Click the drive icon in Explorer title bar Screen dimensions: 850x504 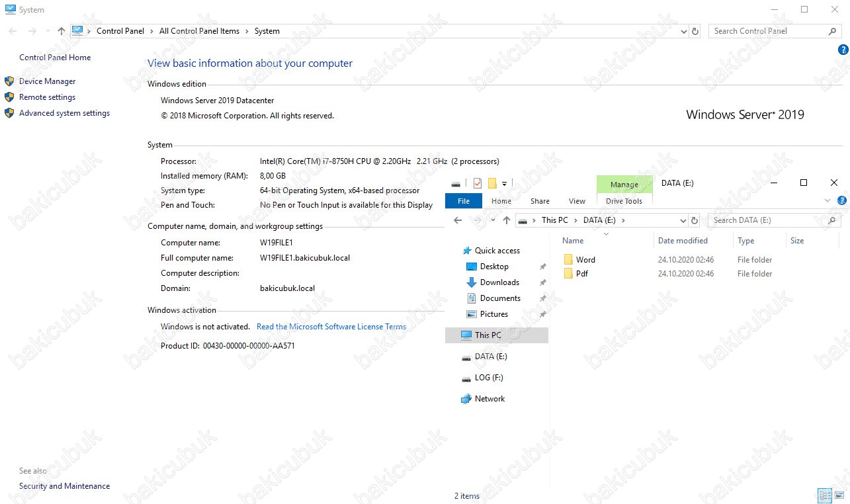456,184
